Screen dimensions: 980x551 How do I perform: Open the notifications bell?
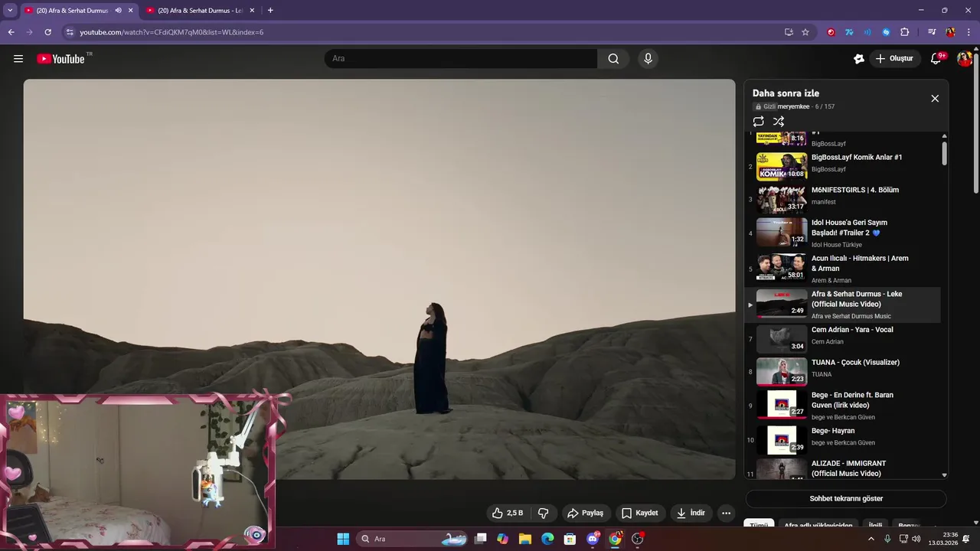click(936, 59)
